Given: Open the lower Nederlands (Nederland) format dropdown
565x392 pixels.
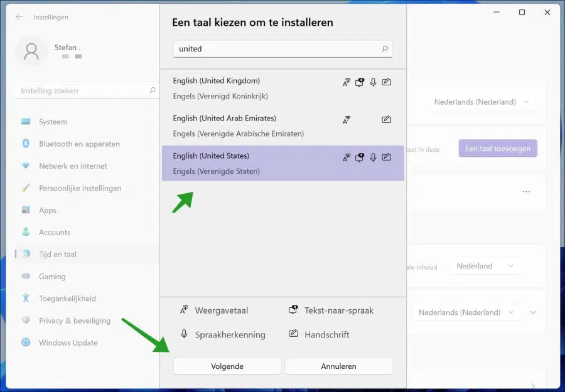Looking at the screenshot, I should [x=466, y=312].
